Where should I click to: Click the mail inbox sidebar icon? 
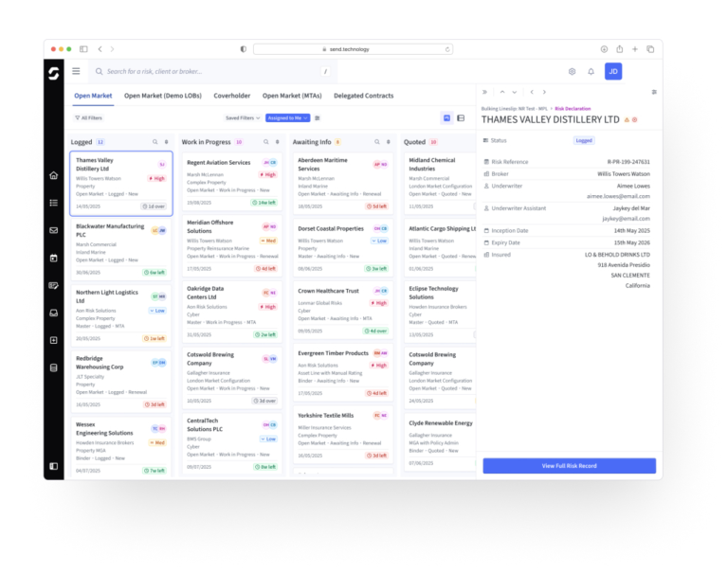coord(54,230)
